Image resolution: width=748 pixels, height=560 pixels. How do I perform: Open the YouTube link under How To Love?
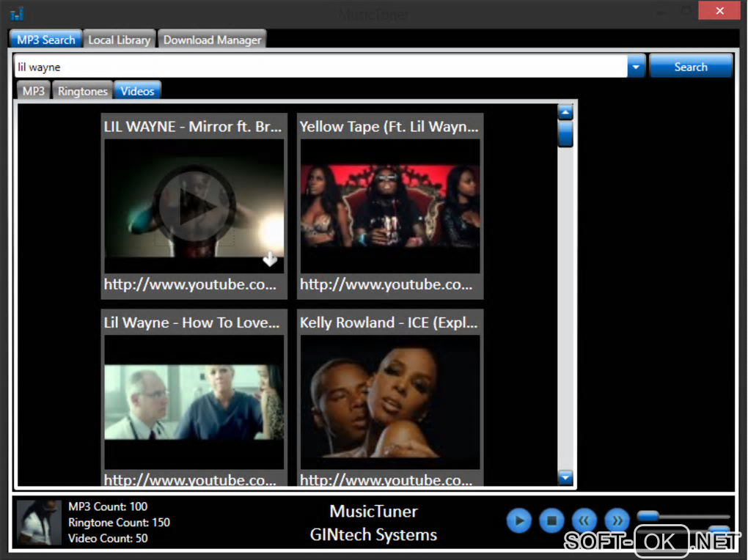[x=190, y=479]
